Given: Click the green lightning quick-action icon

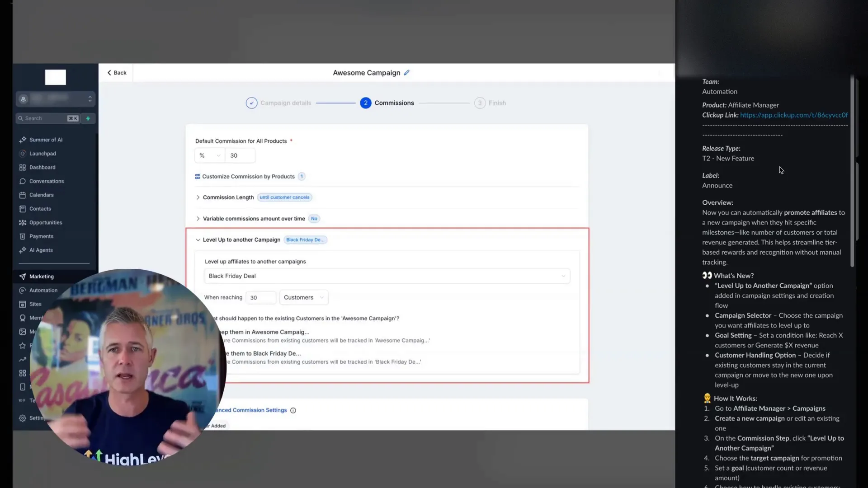Looking at the screenshot, I should tap(88, 118).
